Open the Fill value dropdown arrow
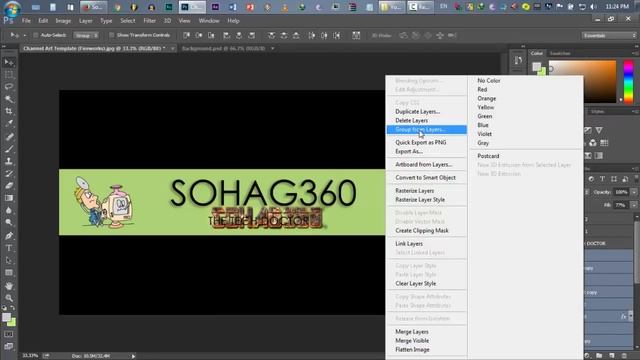The height and width of the screenshot is (360, 640). [634, 205]
